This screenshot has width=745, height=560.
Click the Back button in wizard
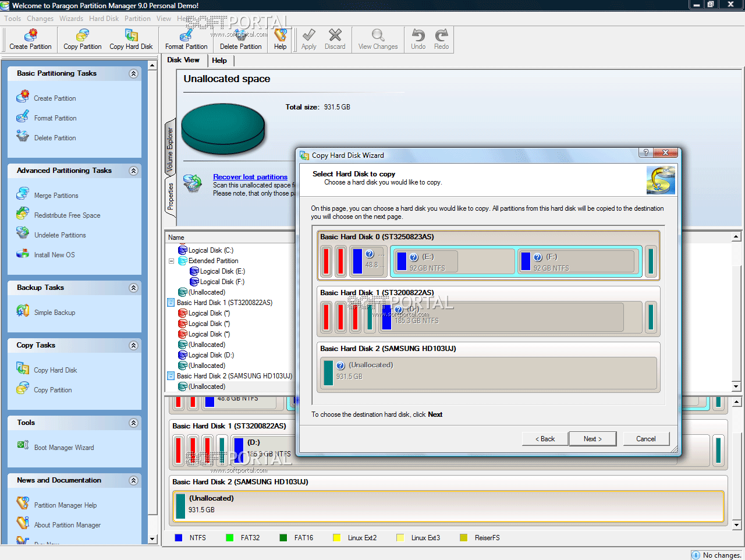click(545, 439)
